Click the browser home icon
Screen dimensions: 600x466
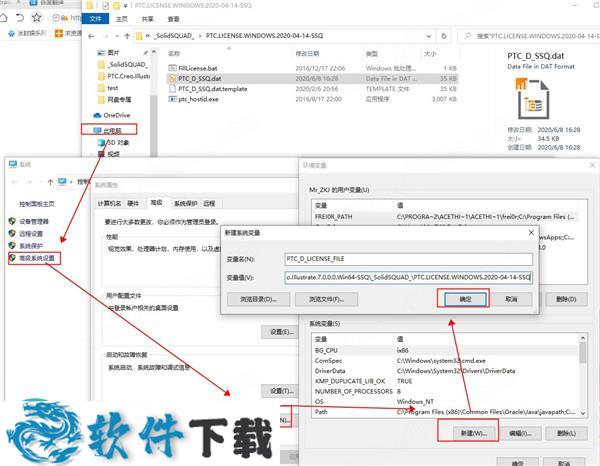(3, 18)
